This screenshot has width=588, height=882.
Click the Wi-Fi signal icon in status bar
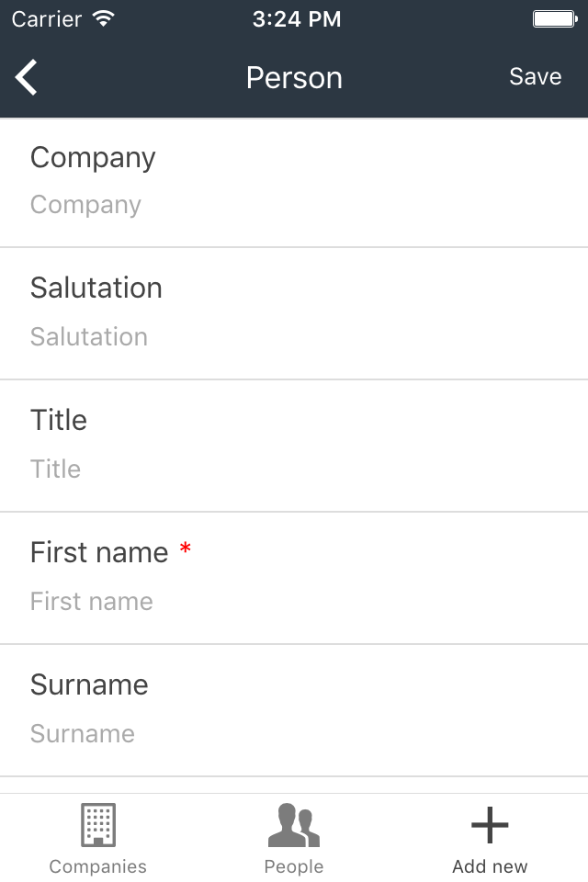[104, 19]
